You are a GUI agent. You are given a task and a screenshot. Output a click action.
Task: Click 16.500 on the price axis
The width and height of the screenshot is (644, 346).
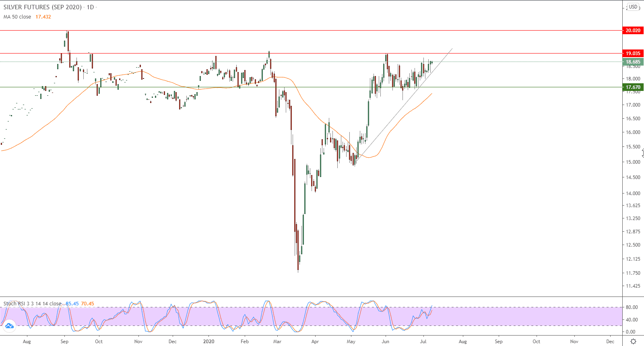[633, 119]
